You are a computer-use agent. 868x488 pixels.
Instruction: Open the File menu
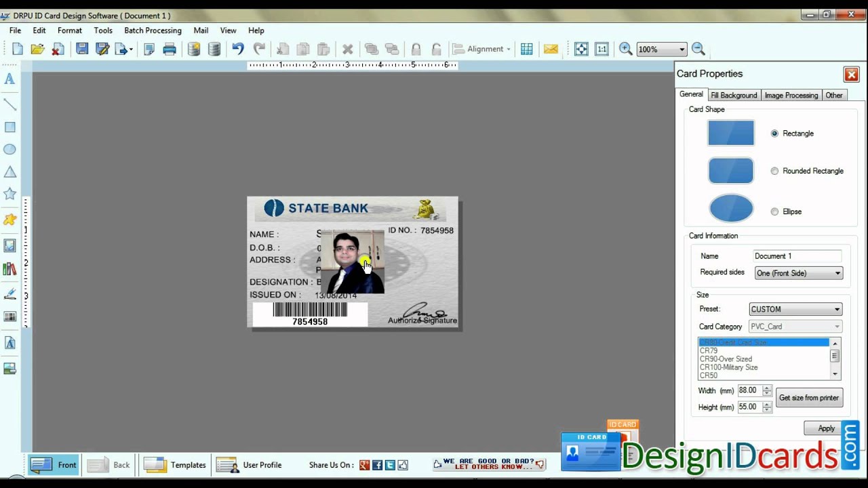(15, 30)
